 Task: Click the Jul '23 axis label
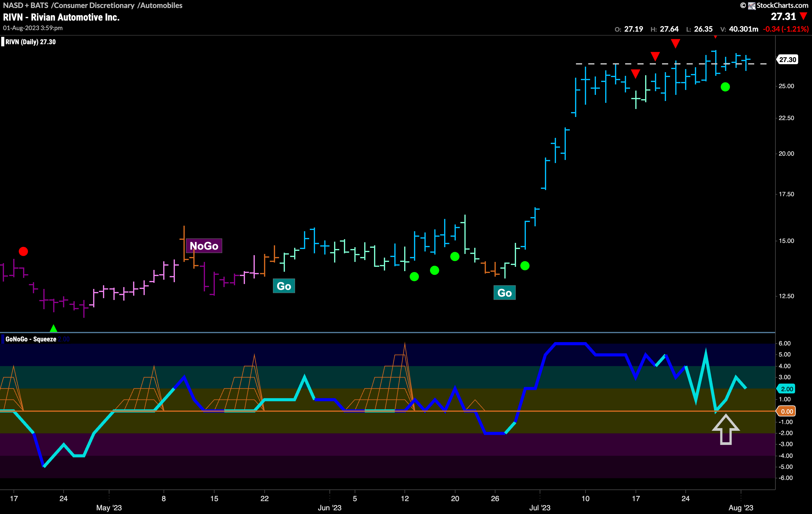[x=539, y=508]
